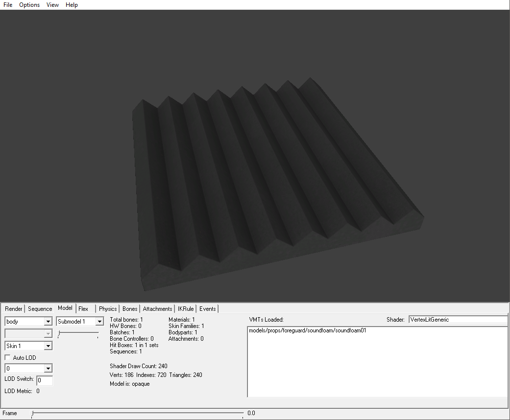This screenshot has width=510, height=420.
Task: Enable the Auto LOD checkbox
Action: pos(7,357)
